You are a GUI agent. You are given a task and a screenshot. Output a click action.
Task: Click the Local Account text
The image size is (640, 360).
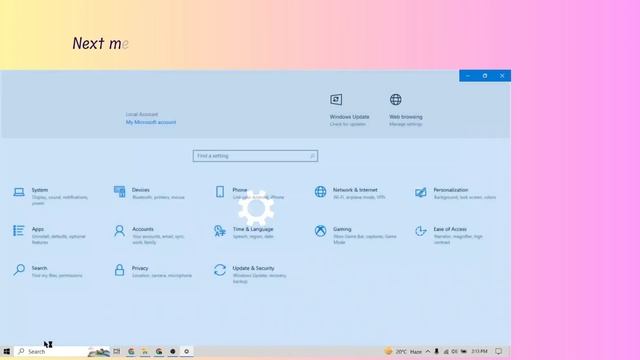coord(142,114)
